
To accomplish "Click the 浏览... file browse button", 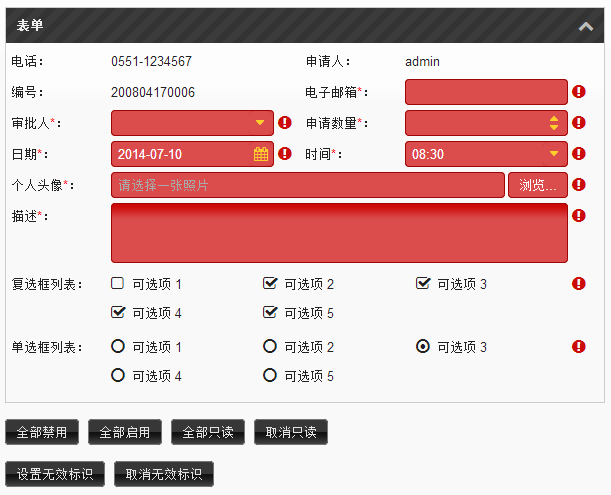I will click(x=538, y=185).
